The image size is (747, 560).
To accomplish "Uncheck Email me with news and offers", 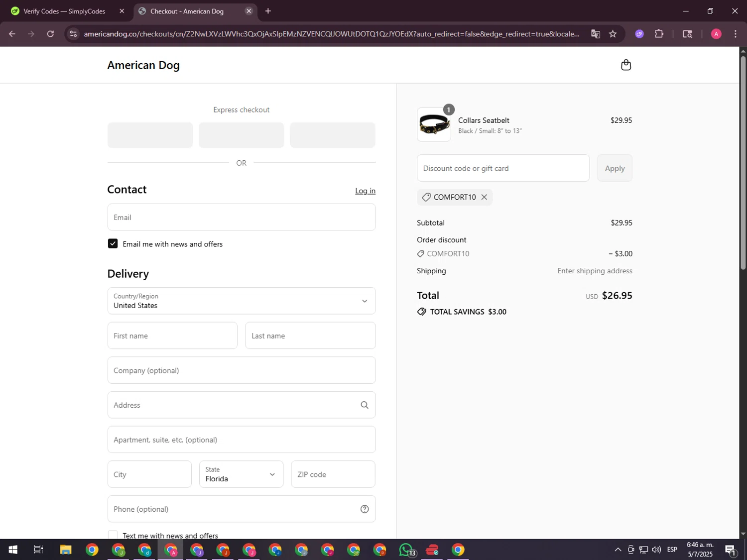I will (113, 243).
